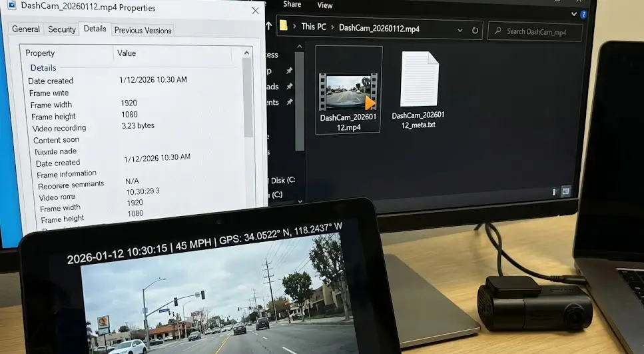Open the View ribbon tab
644x354 pixels.
pyautogui.click(x=324, y=5)
